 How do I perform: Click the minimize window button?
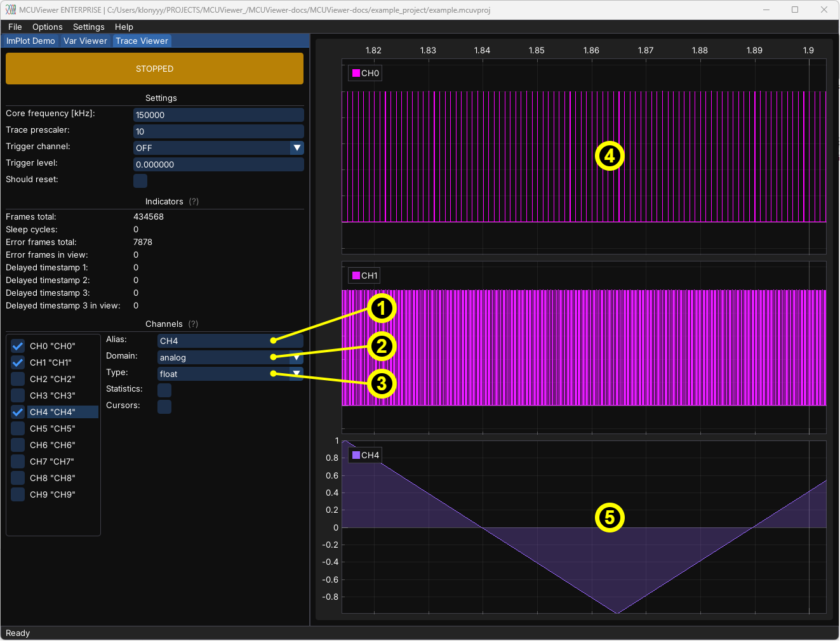point(766,10)
